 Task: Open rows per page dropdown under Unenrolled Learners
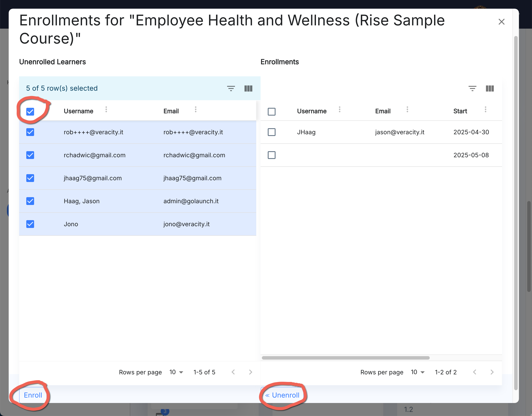[176, 372]
